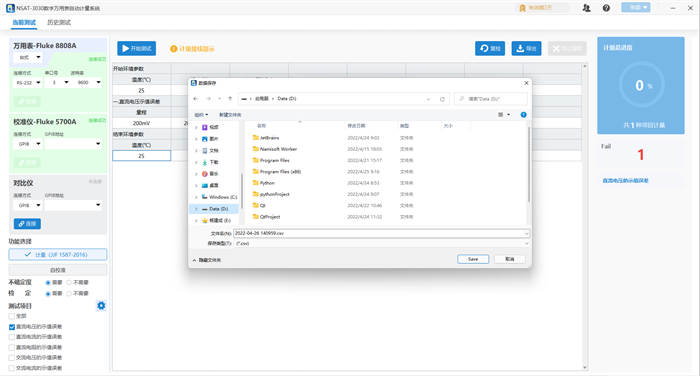Open the Fluke 5700A GPIB address dropdown
The width and height of the screenshot is (700, 376).
(73, 144)
